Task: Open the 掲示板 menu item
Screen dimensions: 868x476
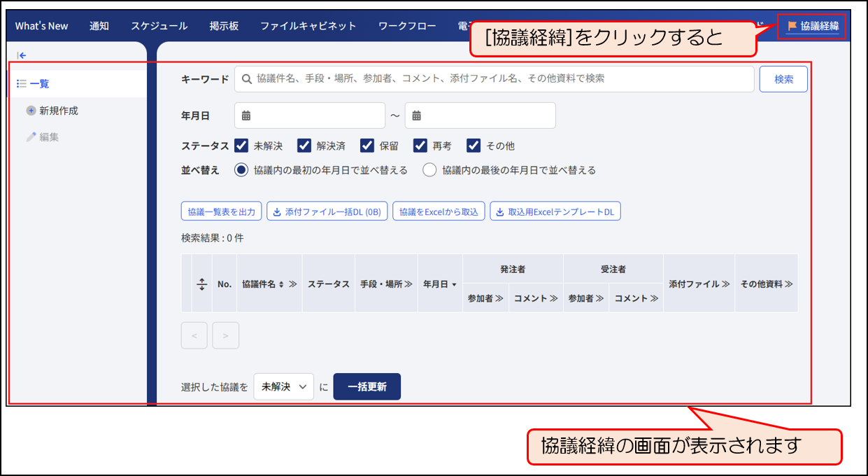Action: 224,26
